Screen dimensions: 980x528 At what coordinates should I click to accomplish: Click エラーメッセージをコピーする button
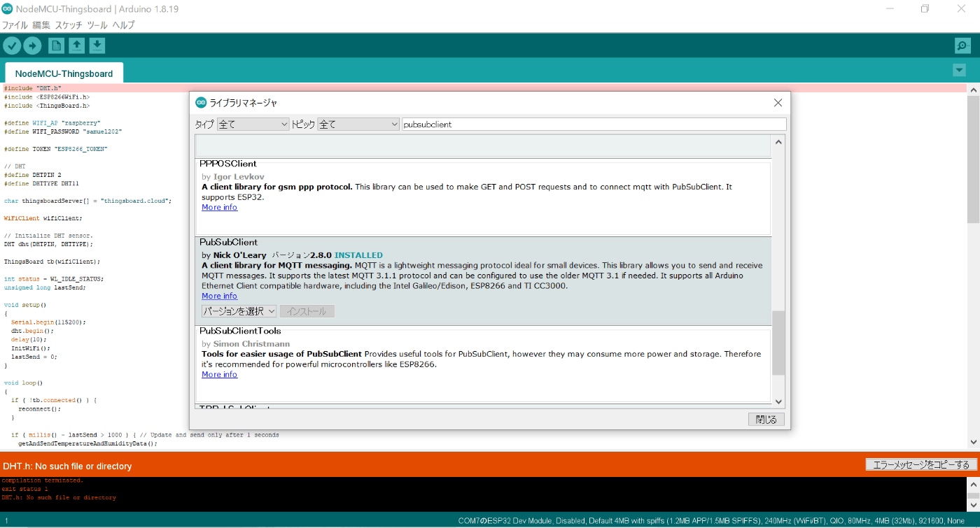click(921, 465)
